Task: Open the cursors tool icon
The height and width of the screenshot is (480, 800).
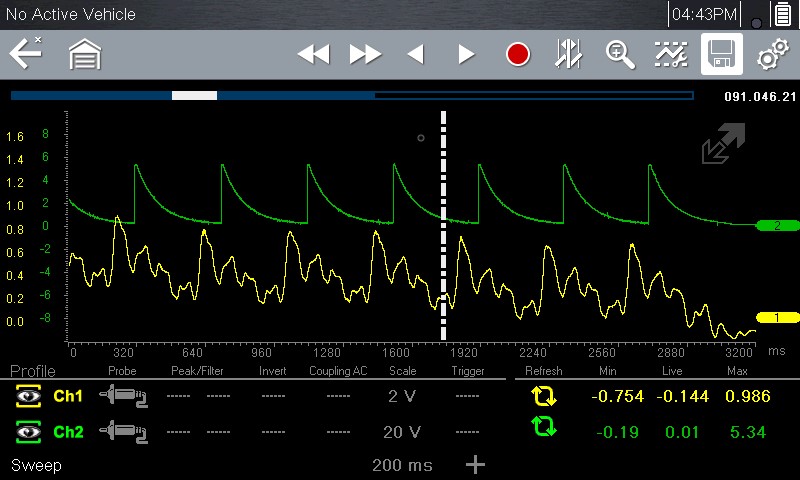Action: click(x=569, y=54)
